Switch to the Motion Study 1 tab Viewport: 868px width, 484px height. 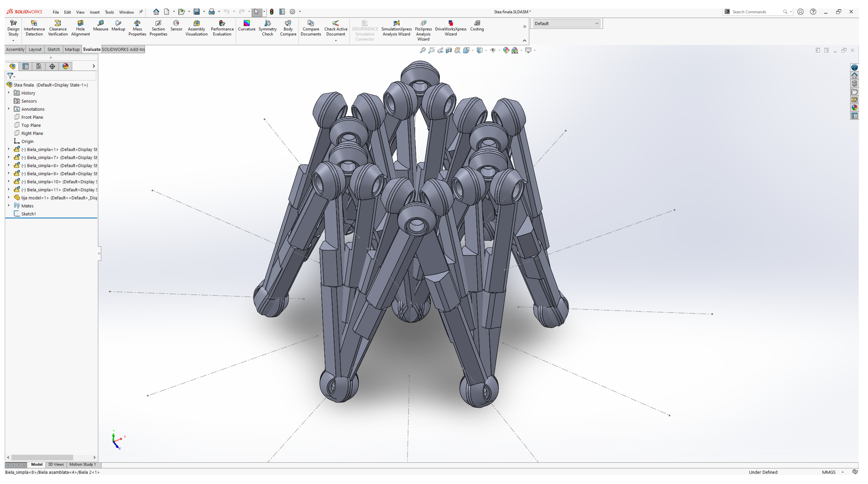[83, 464]
